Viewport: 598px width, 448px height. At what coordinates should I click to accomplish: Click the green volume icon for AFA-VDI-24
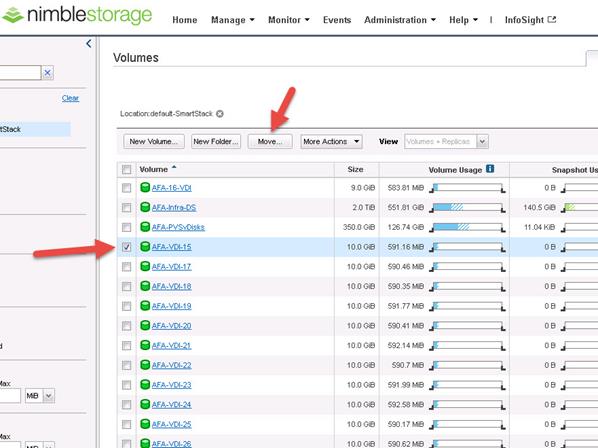(145, 404)
